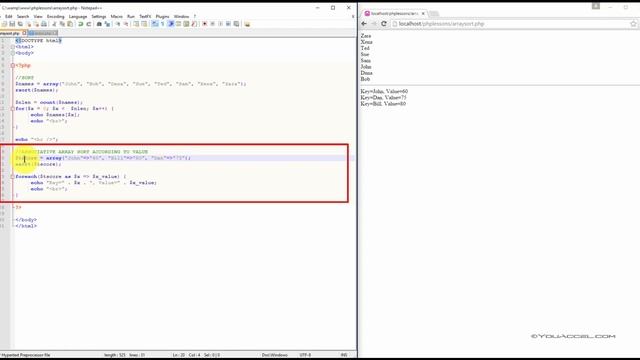The width and height of the screenshot is (640, 360).
Task: Click the name 'Bob' in browser output
Action: point(365,79)
